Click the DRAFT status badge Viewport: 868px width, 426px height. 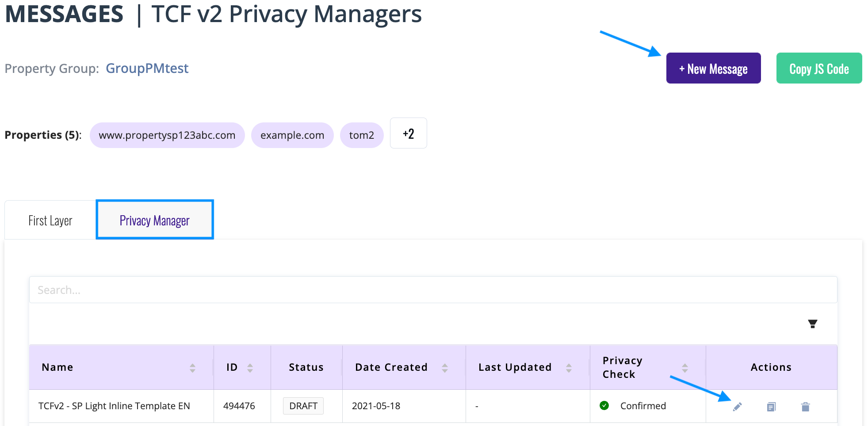pyautogui.click(x=303, y=406)
